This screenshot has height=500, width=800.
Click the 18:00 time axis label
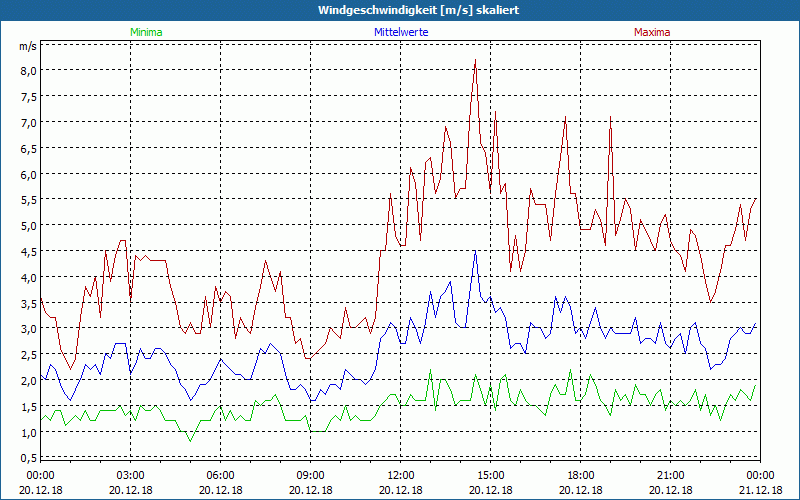pos(581,476)
